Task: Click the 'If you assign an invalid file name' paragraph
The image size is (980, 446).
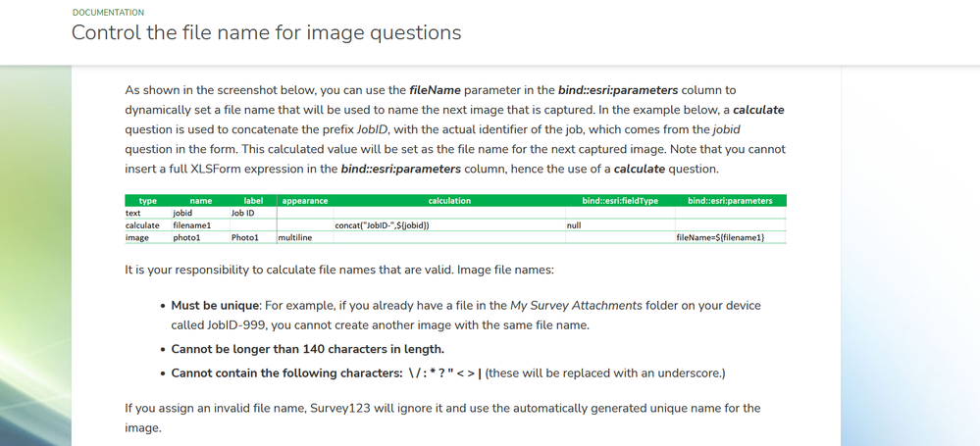Action: pyautogui.click(x=294, y=408)
